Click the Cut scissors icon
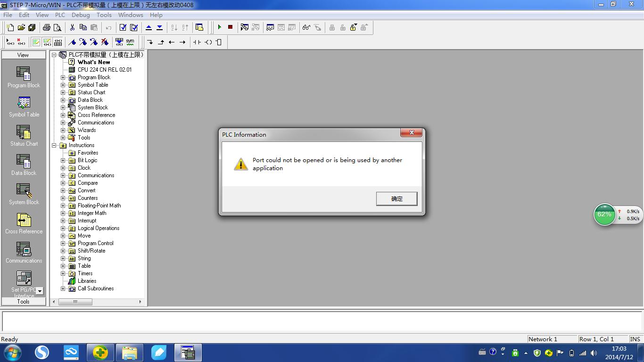The width and height of the screenshot is (644, 362). coord(72,27)
